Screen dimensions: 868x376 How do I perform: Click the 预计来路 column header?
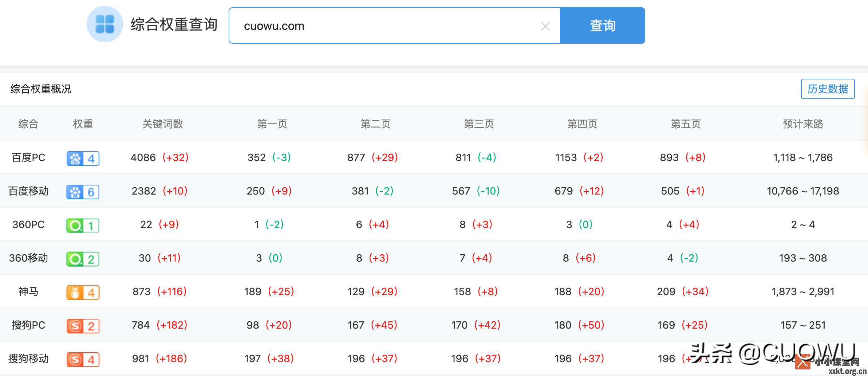coord(803,124)
